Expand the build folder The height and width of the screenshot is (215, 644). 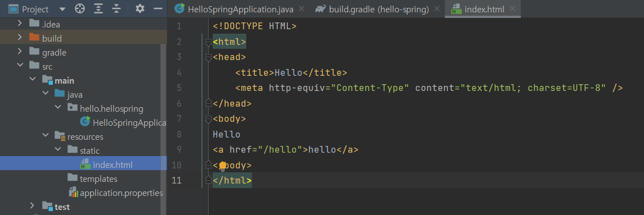click(x=20, y=38)
